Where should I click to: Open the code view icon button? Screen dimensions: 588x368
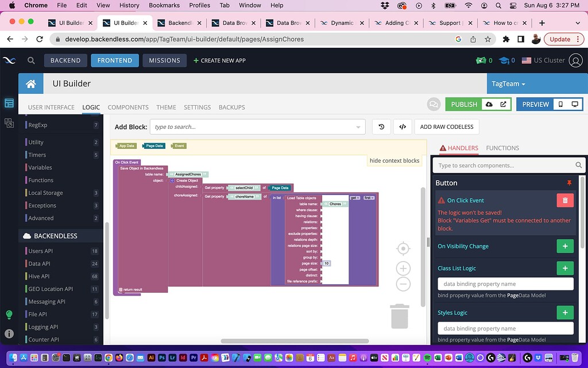click(x=403, y=126)
